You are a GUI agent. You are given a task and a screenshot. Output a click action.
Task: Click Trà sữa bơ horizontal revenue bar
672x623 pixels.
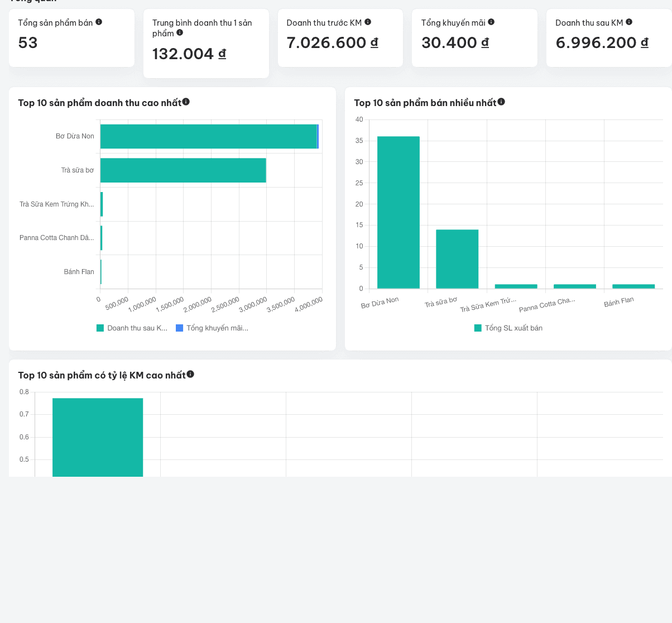coord(183,170)
